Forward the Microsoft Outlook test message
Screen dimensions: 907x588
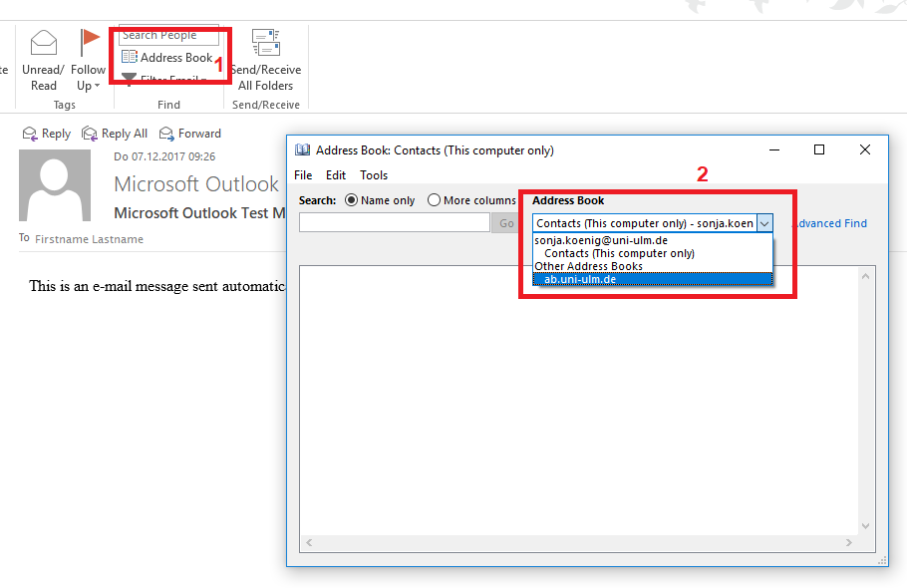[190, 134]
